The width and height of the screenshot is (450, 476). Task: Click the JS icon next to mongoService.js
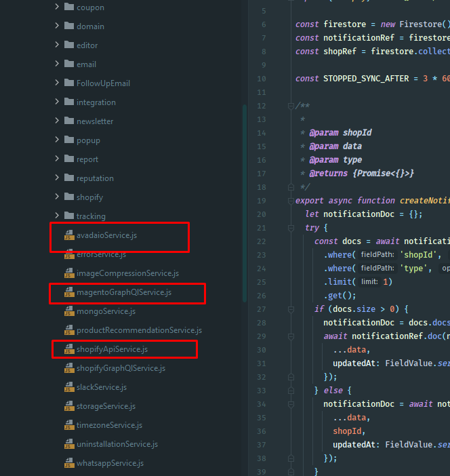(69, 311)
